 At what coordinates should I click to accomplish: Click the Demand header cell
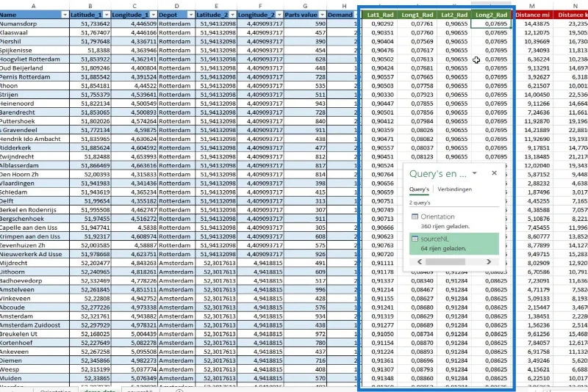tap(343, 15)
